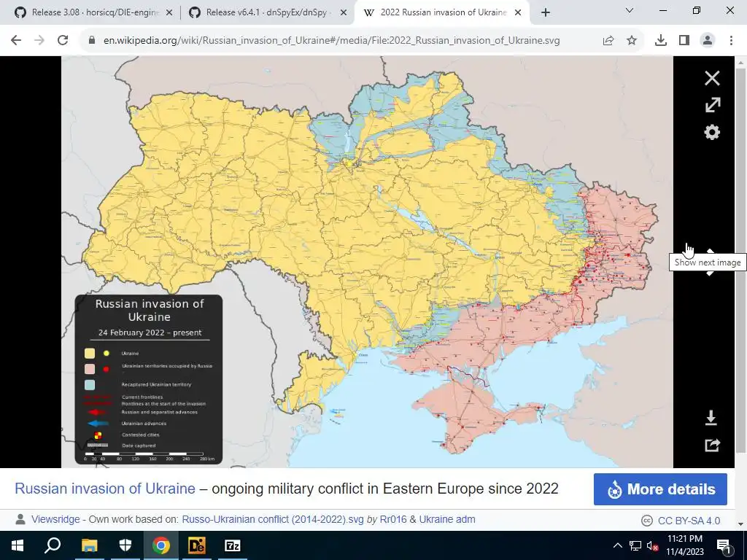Image resolution: width=747 pixels, height=560 pixels.
Task: View CC BY-SA 4.0 license
Action: [x=689, y=521]
